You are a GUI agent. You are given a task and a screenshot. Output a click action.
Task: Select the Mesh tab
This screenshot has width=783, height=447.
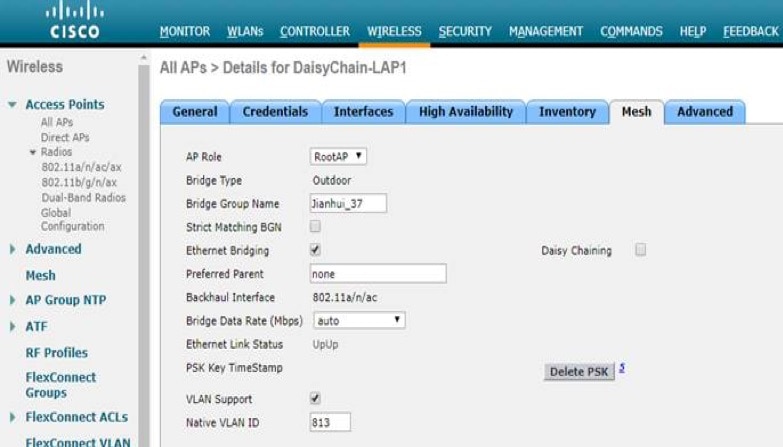click(636, 112)
